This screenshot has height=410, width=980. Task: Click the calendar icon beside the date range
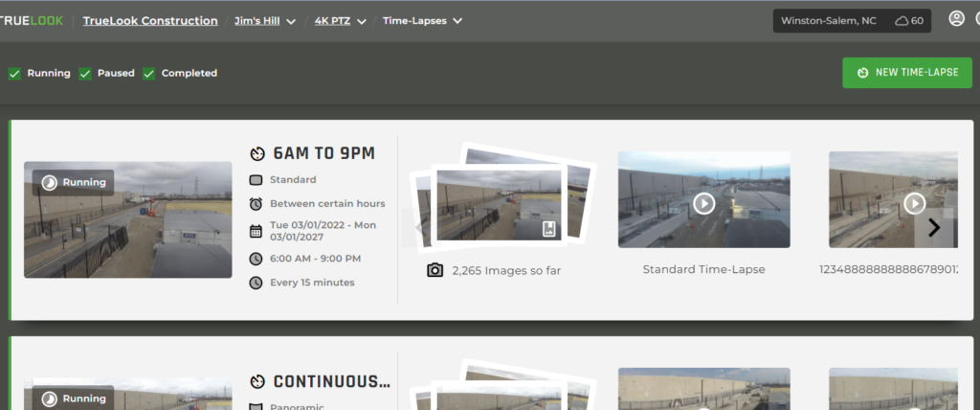point(256,232)
